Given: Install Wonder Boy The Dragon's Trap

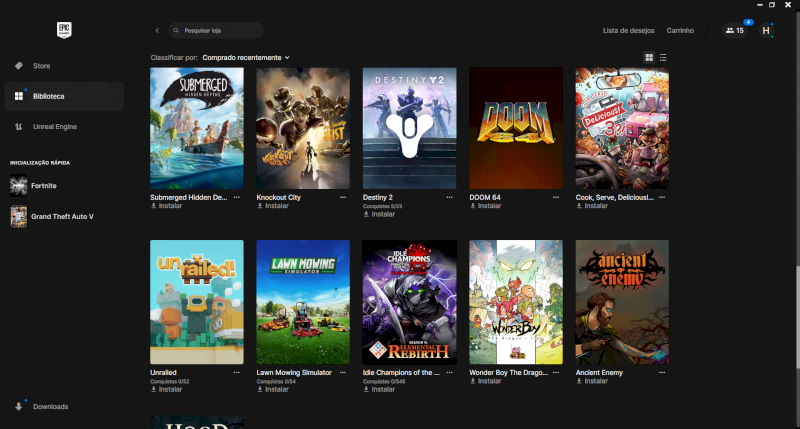Looking at the screenshot, I should [x=486, y=381].
